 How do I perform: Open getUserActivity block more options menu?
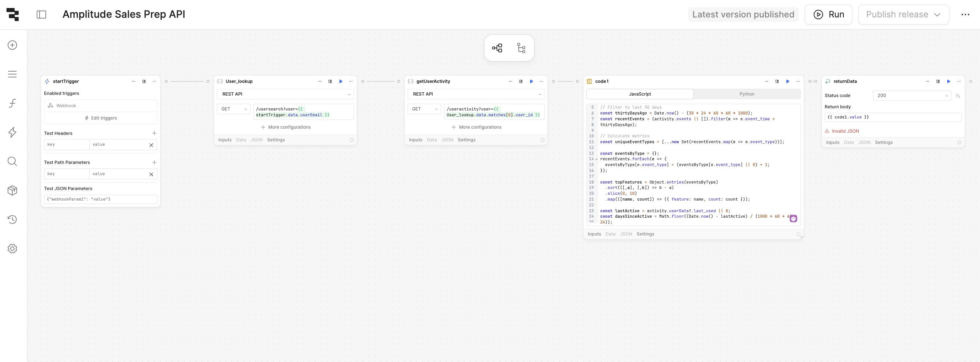point(541,81)
